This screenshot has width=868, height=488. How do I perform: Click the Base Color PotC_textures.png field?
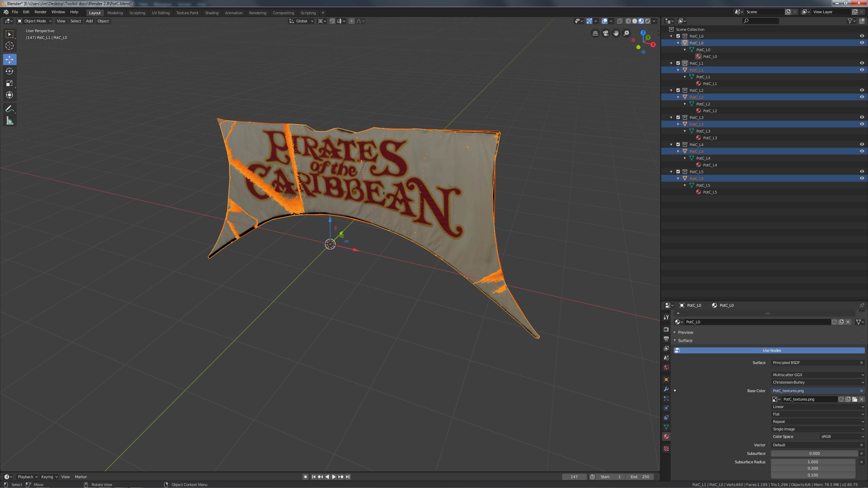pyautogui.click(x=818, y=391)
